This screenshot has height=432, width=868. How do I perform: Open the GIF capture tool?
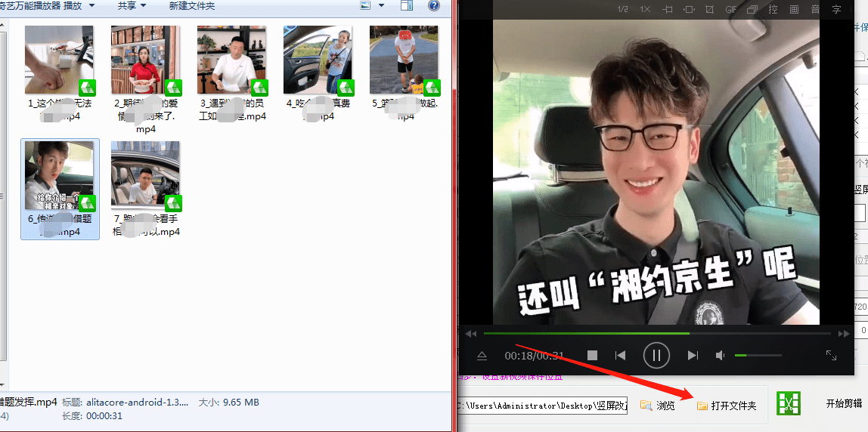coord(732,9)
